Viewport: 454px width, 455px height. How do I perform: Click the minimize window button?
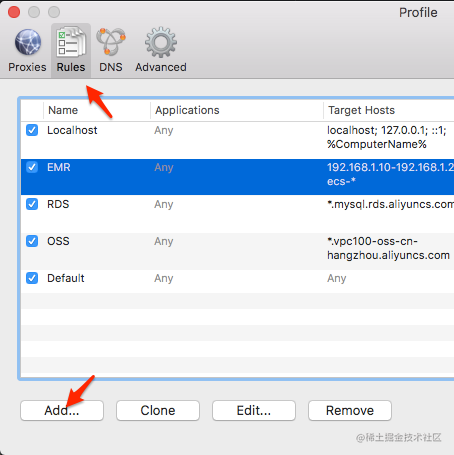pyautogui.click(x=34, y=12)
